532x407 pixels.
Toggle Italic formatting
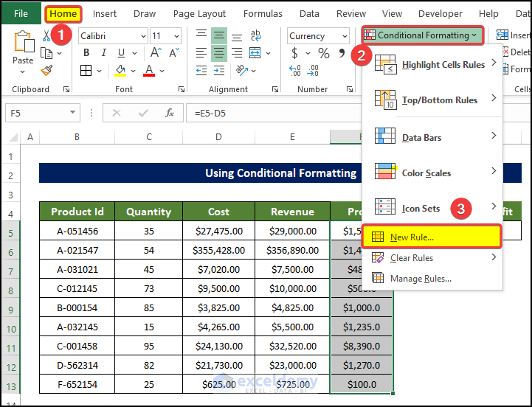click(x=103, y=52)
